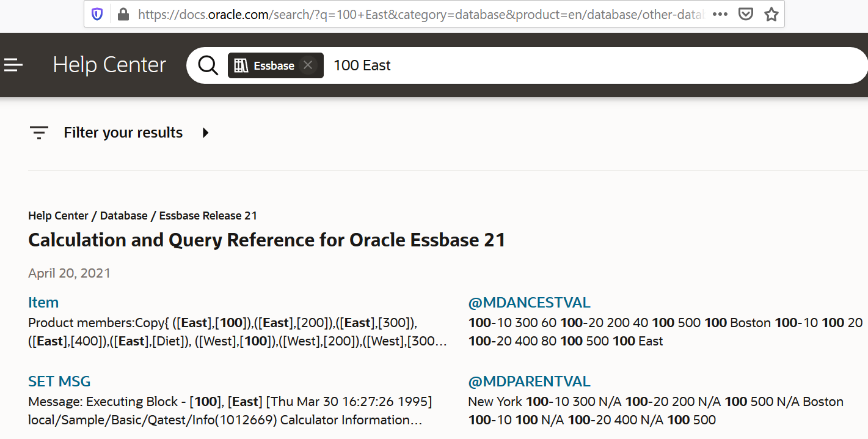This screenshot has width=868, height=439.
Task: Click the search input containing 100 East
Action: [x=362, y=65]
